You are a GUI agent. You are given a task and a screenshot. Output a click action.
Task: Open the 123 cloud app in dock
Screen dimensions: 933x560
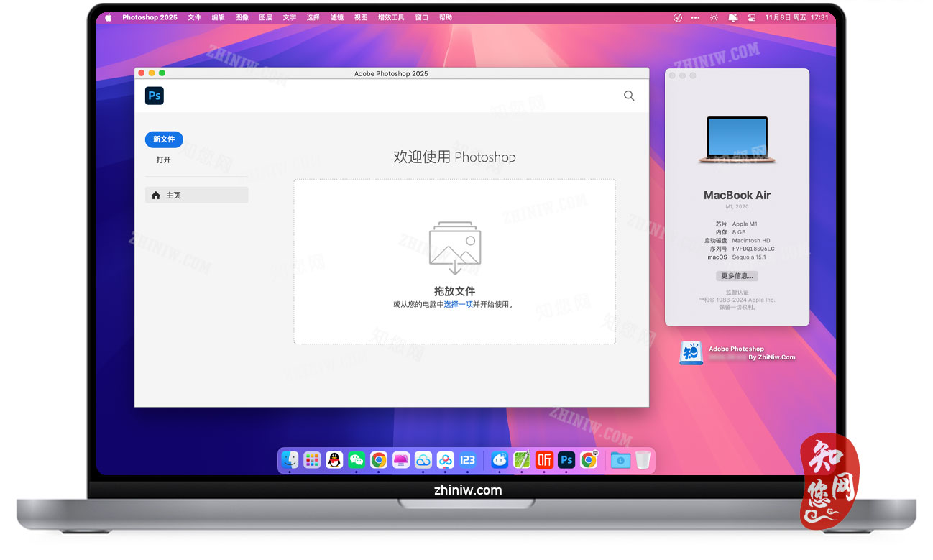(468, 460)
